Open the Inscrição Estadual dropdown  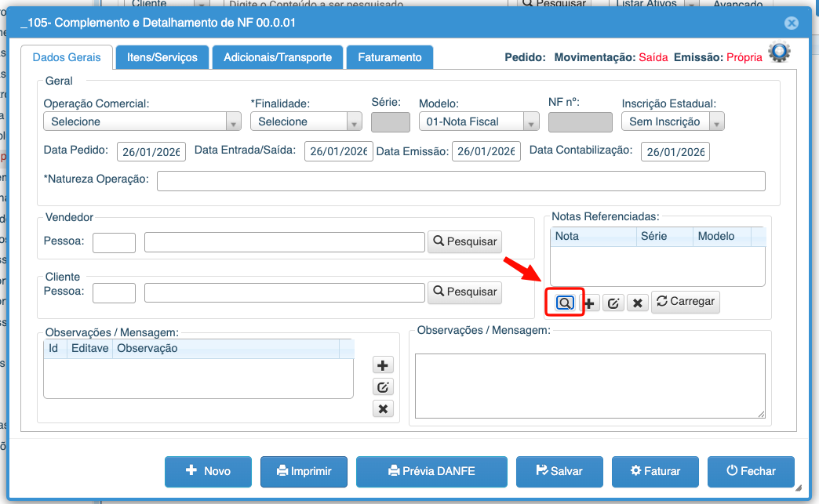(716, 122)
